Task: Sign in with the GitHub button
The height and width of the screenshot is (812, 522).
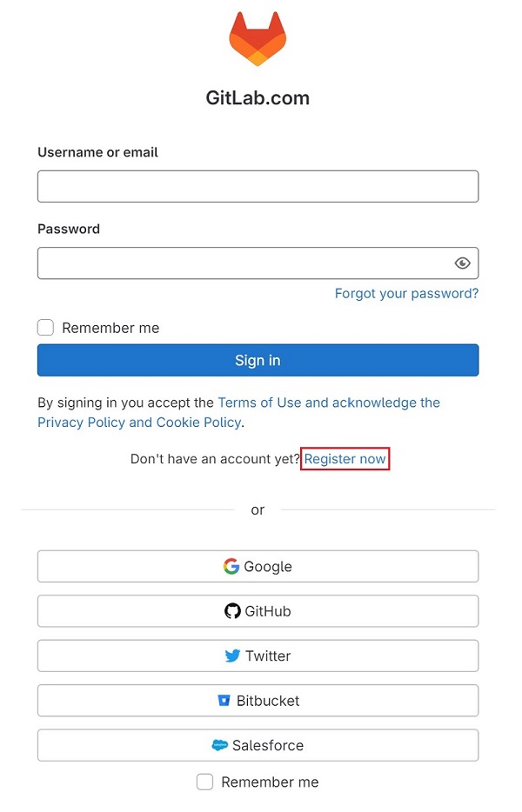Action: (x=258, y=611)
